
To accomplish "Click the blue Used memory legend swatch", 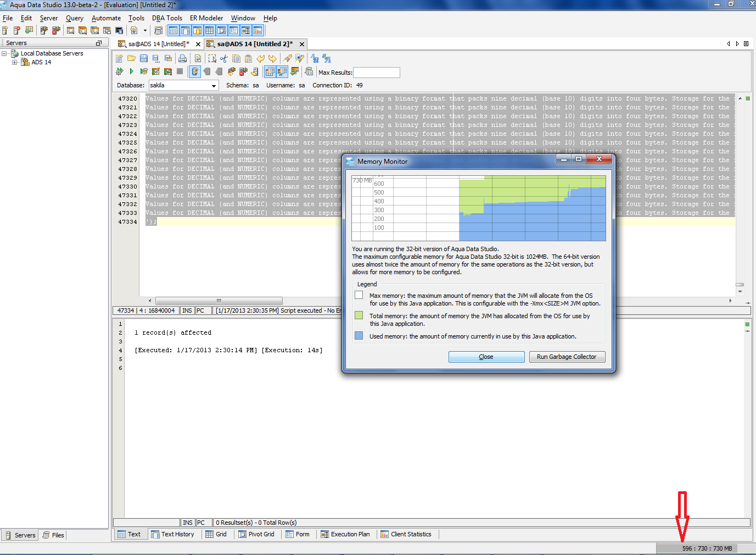I will [359, 336].
